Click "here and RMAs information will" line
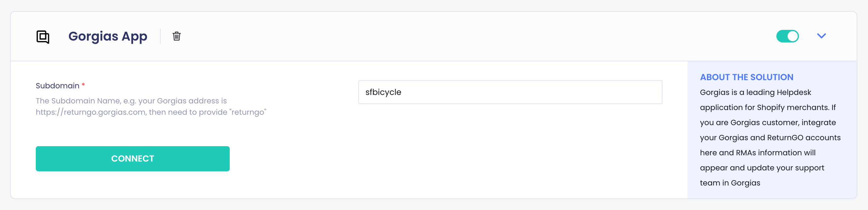The width and height of the screenshot is (868, 210). (758, 152)
